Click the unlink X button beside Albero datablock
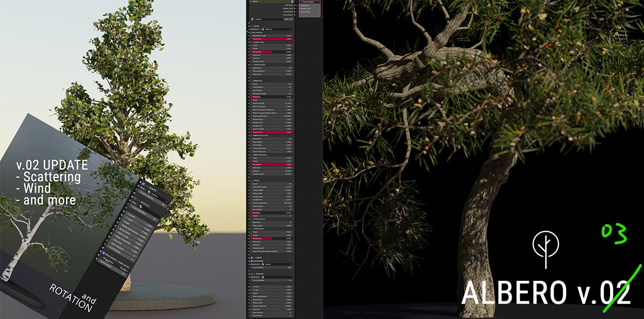 (292, 19)
